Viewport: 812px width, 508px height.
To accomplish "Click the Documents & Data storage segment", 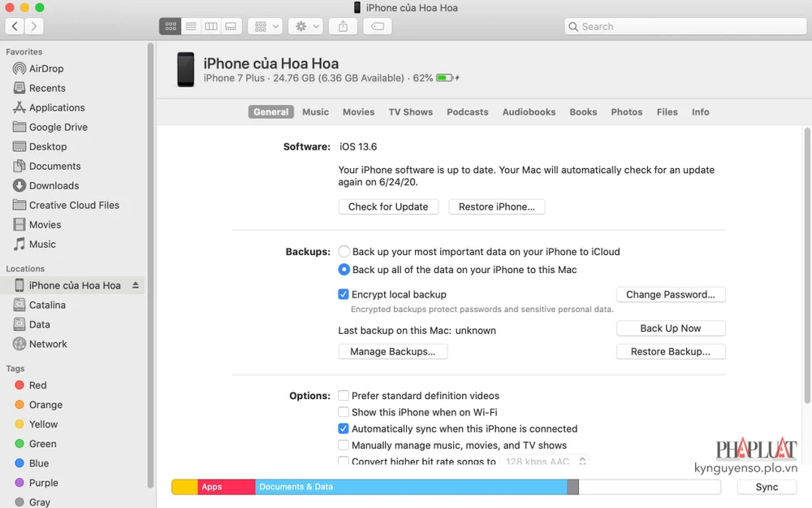I will tap(410, 487).
